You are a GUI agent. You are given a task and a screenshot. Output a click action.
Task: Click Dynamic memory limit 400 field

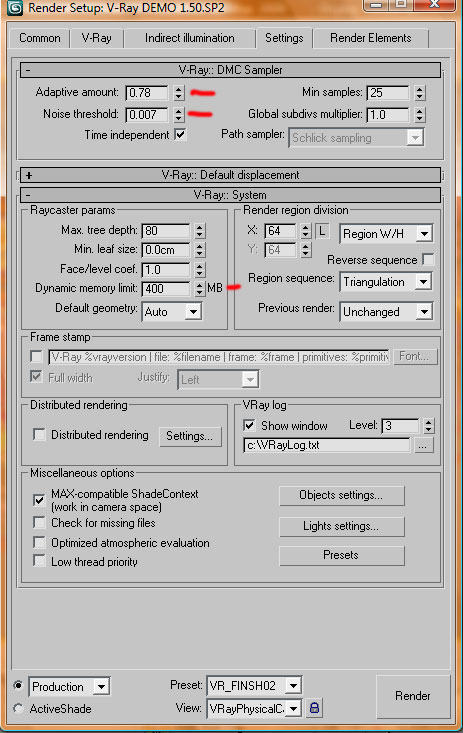tap(166, 288)
